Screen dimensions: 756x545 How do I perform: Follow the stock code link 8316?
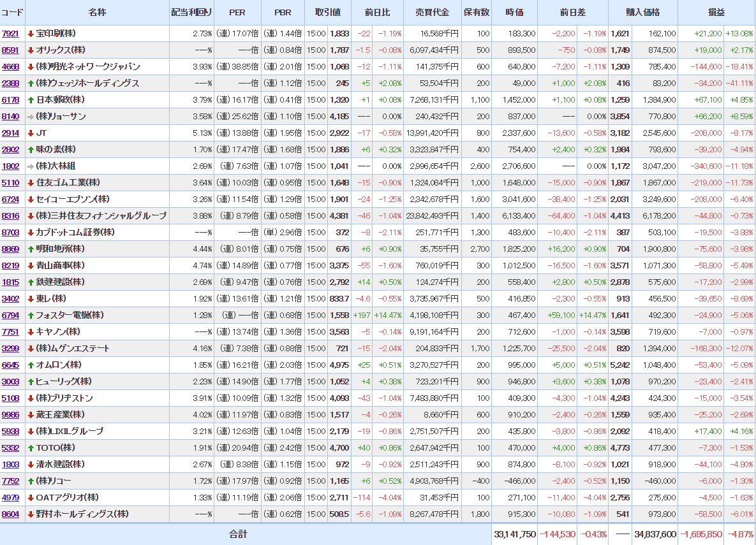tap(10, 215)
